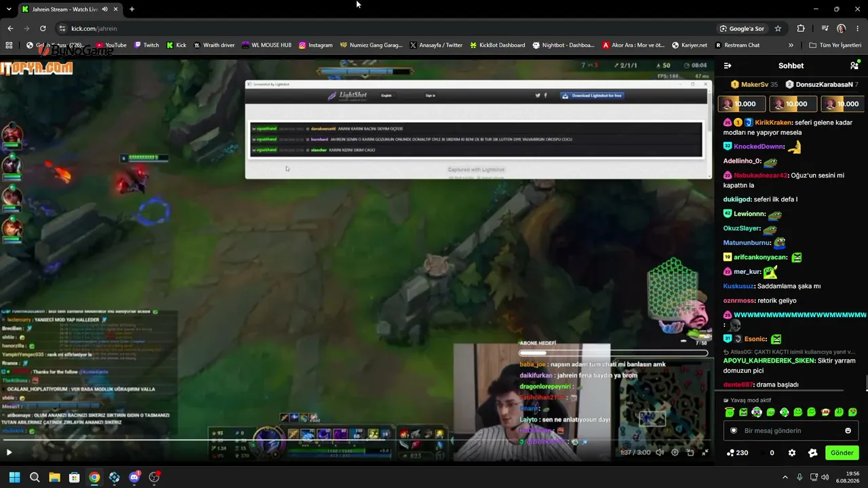Exit fullscreen theater mode in the player

(705, 452)
